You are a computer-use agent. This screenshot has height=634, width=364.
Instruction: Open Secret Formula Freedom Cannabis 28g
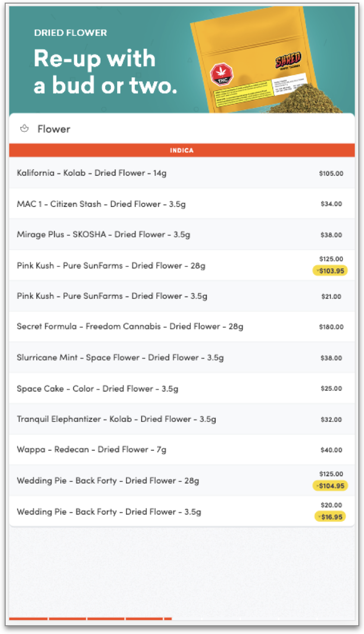(x=130, y=326)
